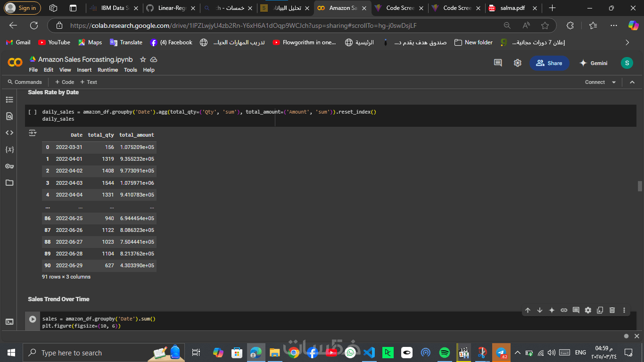Open the Edit menu
The width and height of the screenshot is (644, 362).
(x=49, y=70)
